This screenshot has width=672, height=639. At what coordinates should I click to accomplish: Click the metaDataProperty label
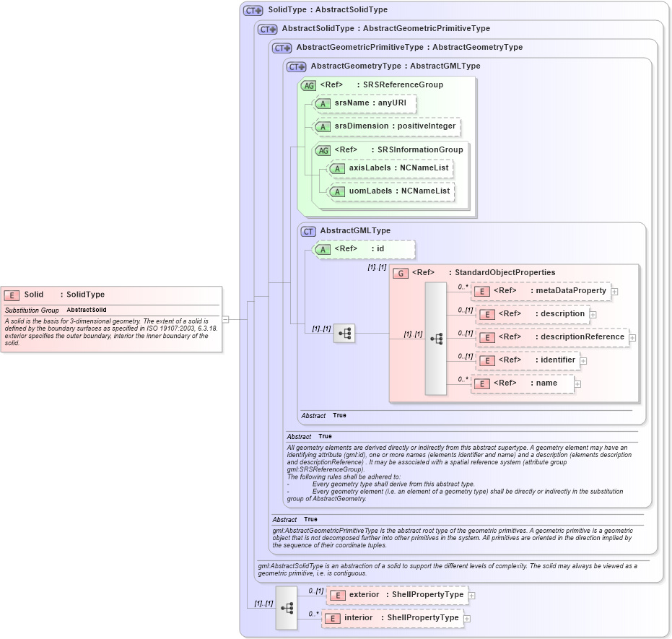point(571,290)
